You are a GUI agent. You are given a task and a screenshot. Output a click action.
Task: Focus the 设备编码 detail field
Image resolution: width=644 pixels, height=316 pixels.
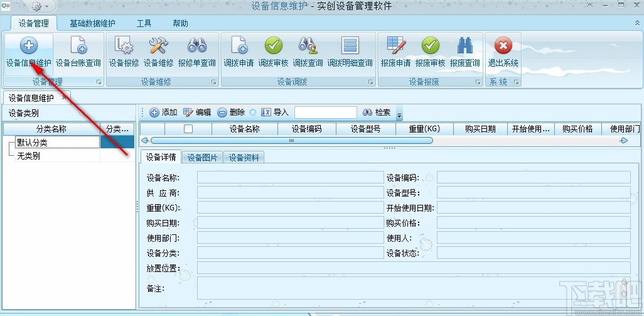tap(534, 178)
